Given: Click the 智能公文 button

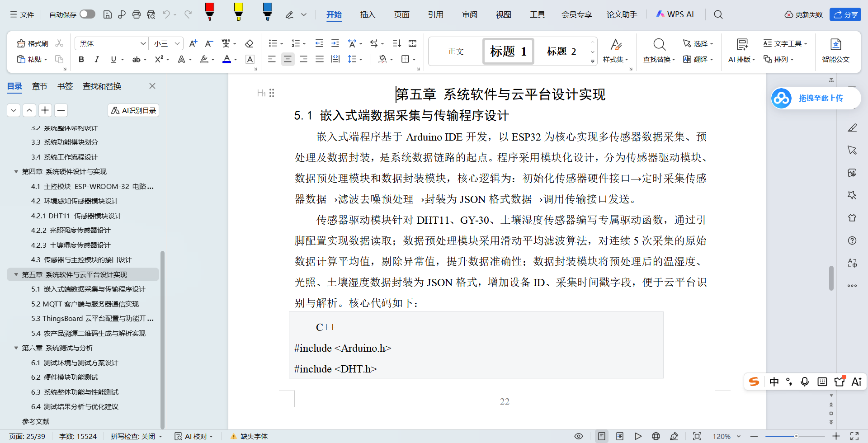Looking at the screenshot, I should (x=835, y=51).
